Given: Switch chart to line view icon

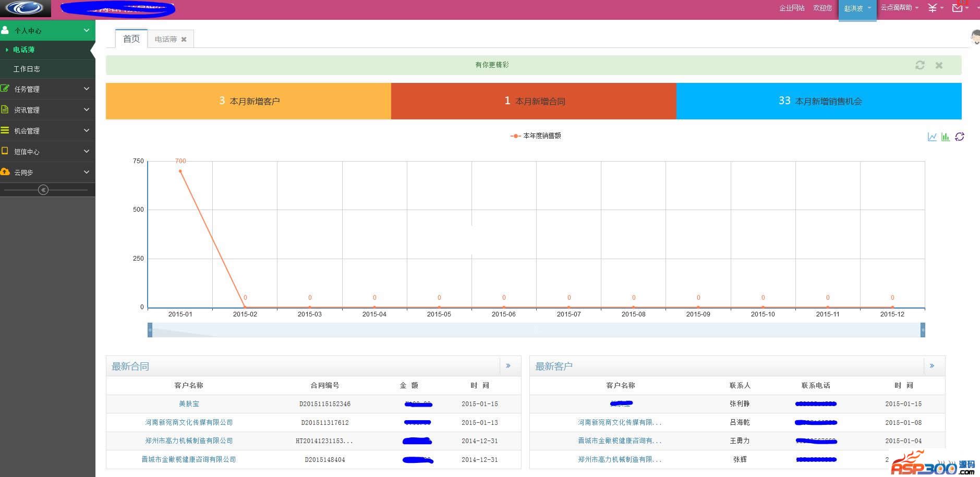Looking at the screenshot, I should tap(932, 137).
